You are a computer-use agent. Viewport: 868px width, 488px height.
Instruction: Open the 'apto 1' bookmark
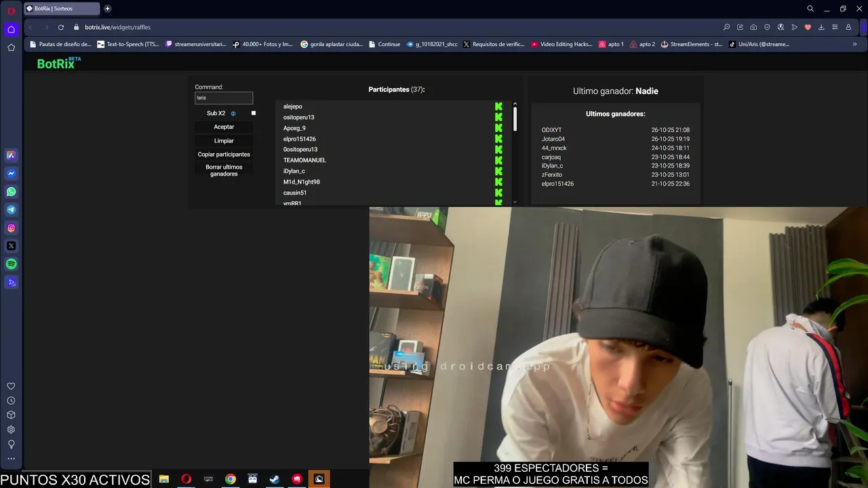tap(611, 44)
